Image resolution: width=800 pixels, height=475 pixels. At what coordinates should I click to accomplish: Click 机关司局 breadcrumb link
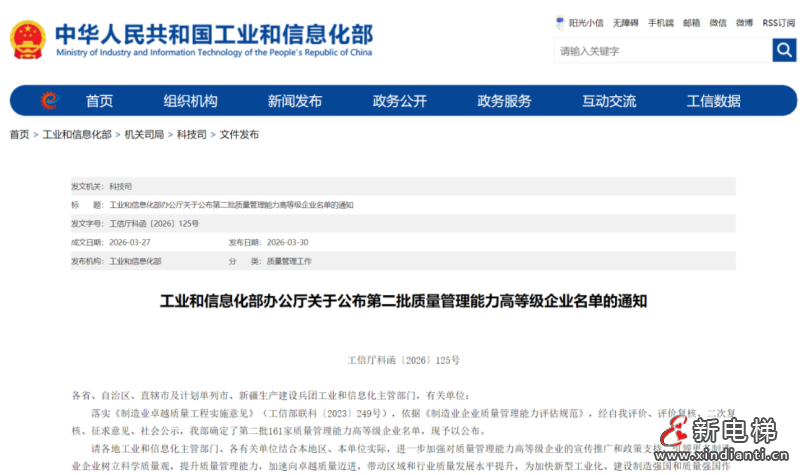coord(144,134)
